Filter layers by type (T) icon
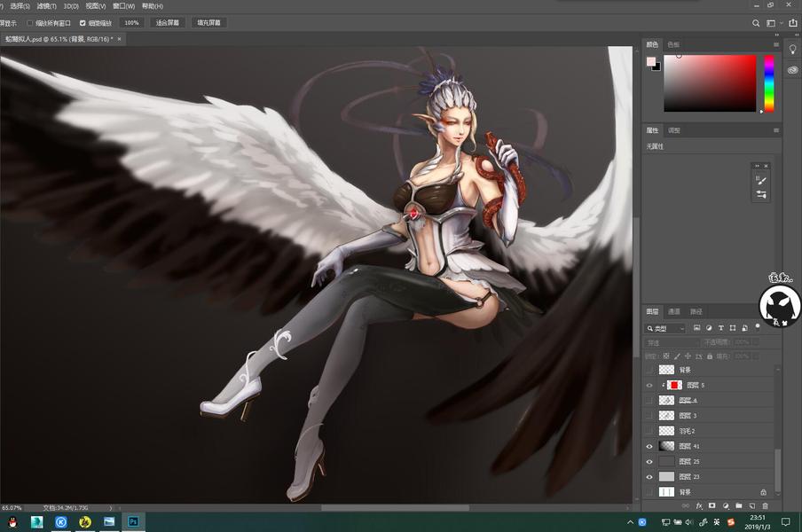Viewport: 802px width, 532px height. click(720, 328)
